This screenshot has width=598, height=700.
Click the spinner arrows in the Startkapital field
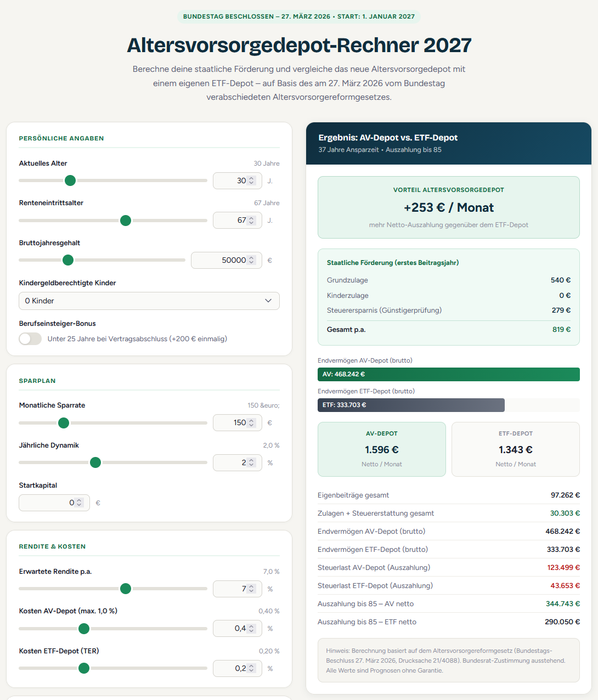(x=79, y=503)
